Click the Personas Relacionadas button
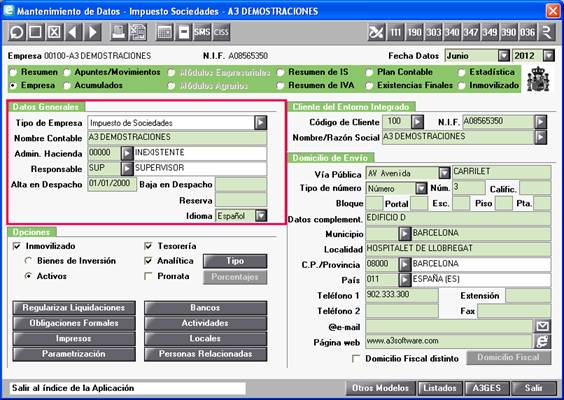Viewport: 564px width, 400px height. (206, 354)
